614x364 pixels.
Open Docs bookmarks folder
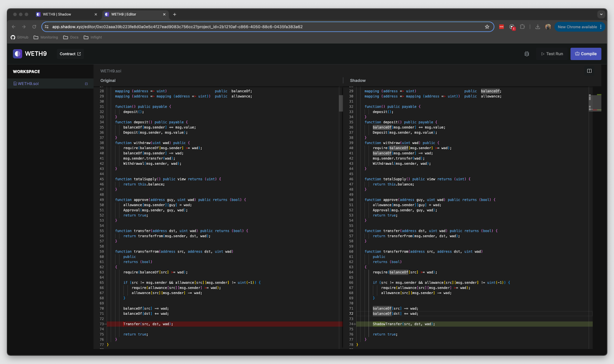point(71,37)
